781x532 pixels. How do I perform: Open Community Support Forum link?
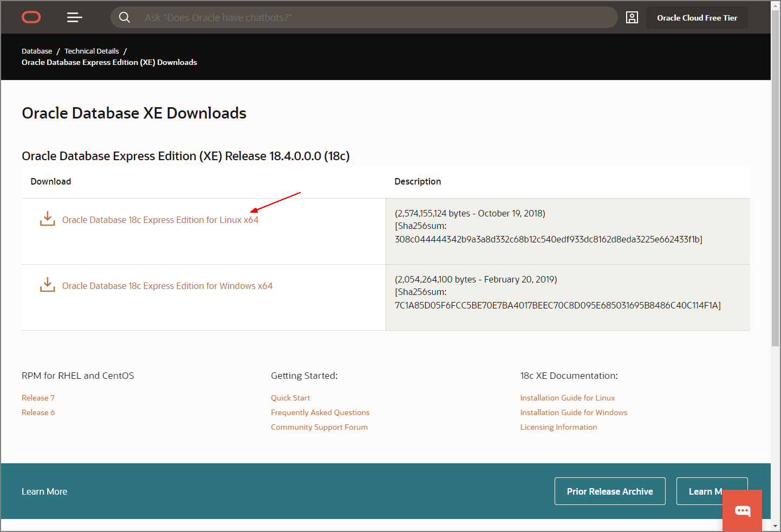click(x=319, y=427)
